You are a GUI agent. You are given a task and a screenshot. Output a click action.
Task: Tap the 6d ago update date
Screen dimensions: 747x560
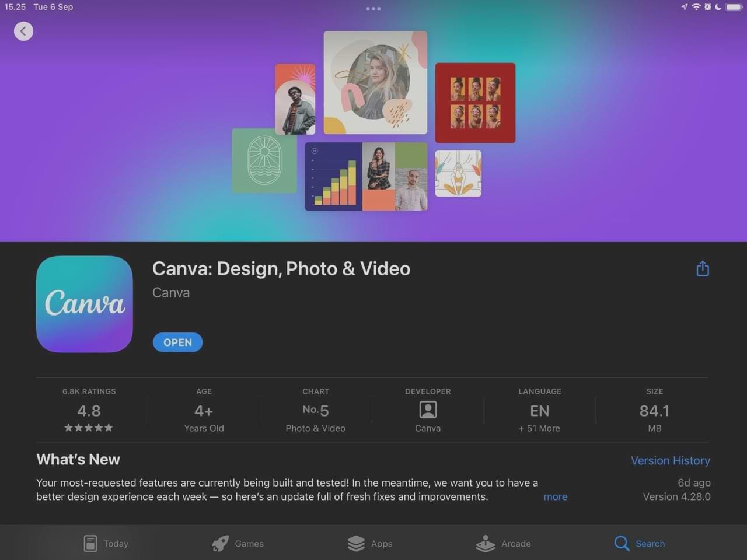click(x=694, y=482)
